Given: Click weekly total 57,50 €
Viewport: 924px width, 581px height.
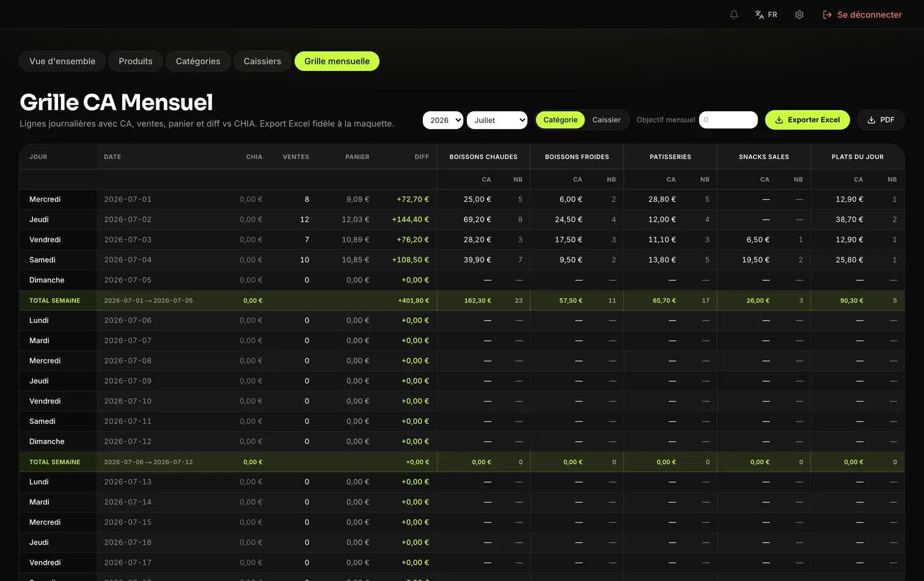Looking at the screenshot, I should [x=571, y=301].
